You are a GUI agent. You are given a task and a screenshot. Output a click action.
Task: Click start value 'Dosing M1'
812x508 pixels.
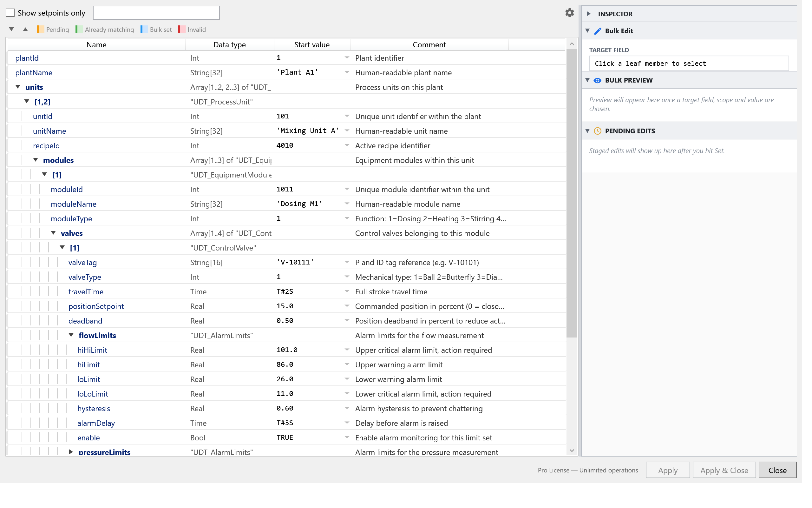click(x=299, y=204)
